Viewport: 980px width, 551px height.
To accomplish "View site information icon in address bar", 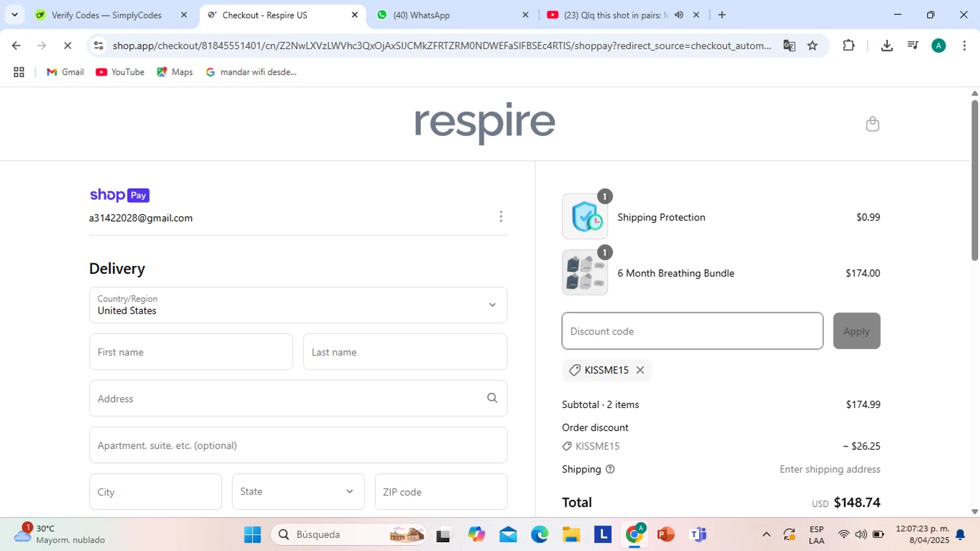I will tap(99, 46).
